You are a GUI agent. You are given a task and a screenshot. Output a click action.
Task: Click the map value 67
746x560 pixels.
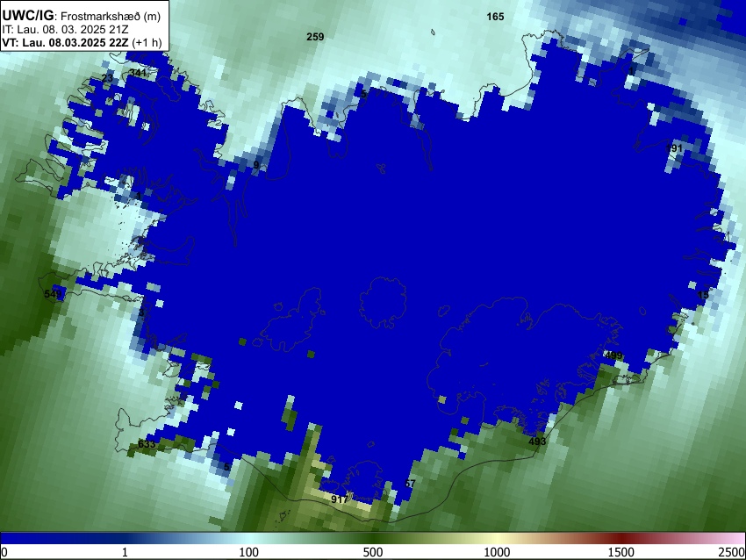point(410,484)
